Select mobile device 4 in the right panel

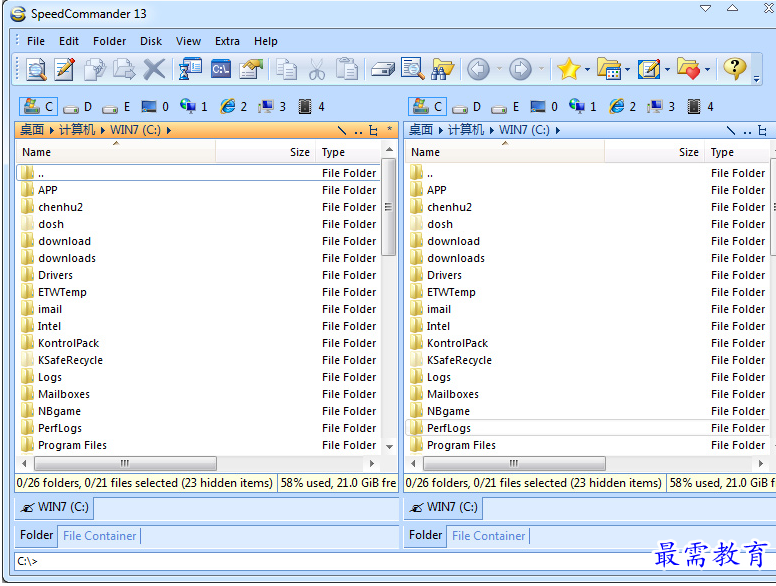700,107
